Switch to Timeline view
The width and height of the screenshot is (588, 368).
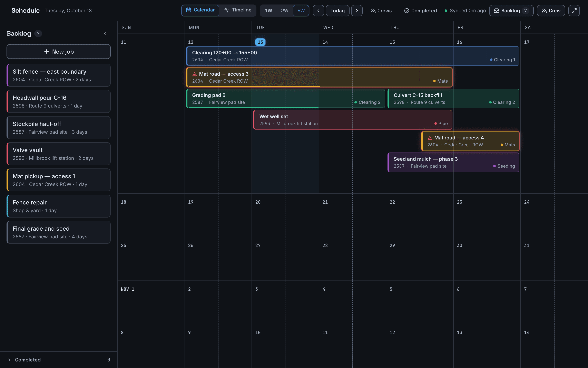click(x=238, y=10)
